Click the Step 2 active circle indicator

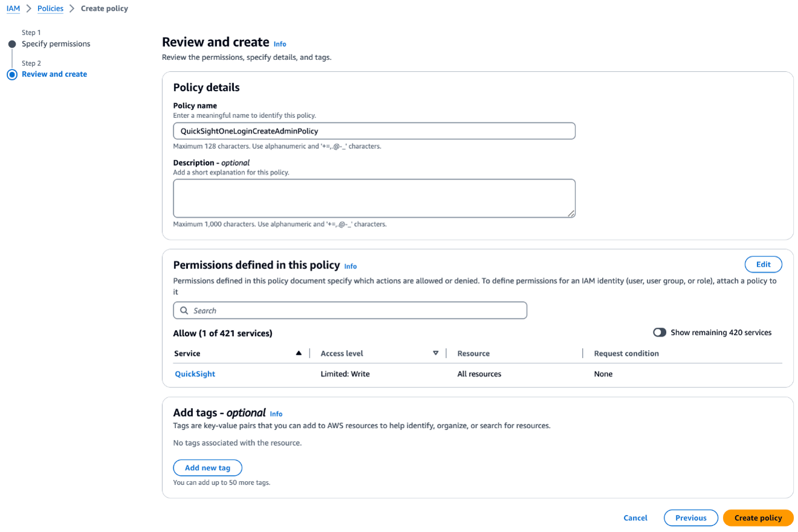coord(12,74)
